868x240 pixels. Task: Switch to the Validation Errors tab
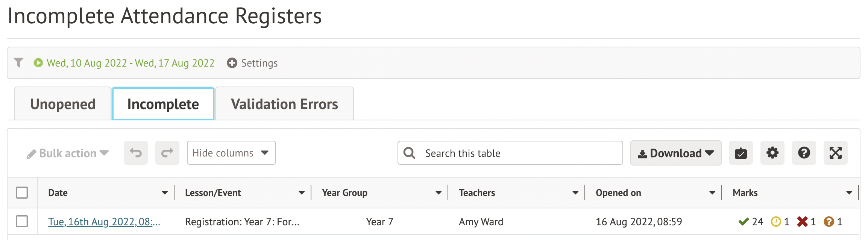(284, 104)
